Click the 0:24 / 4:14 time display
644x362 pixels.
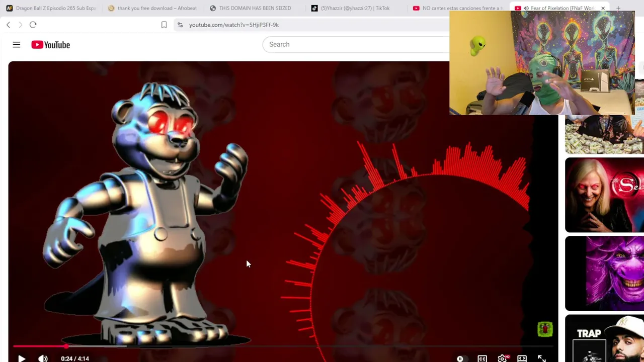(x=75, y=358)
